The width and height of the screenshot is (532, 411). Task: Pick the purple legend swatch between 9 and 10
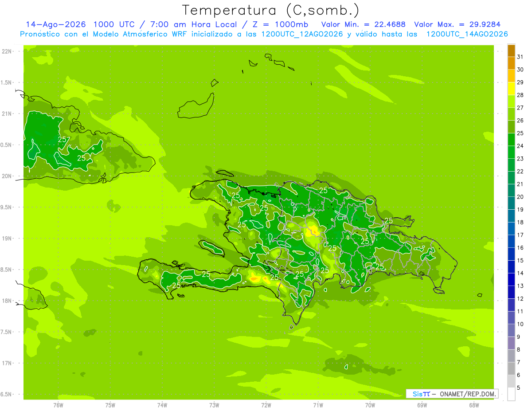(511, 330)
